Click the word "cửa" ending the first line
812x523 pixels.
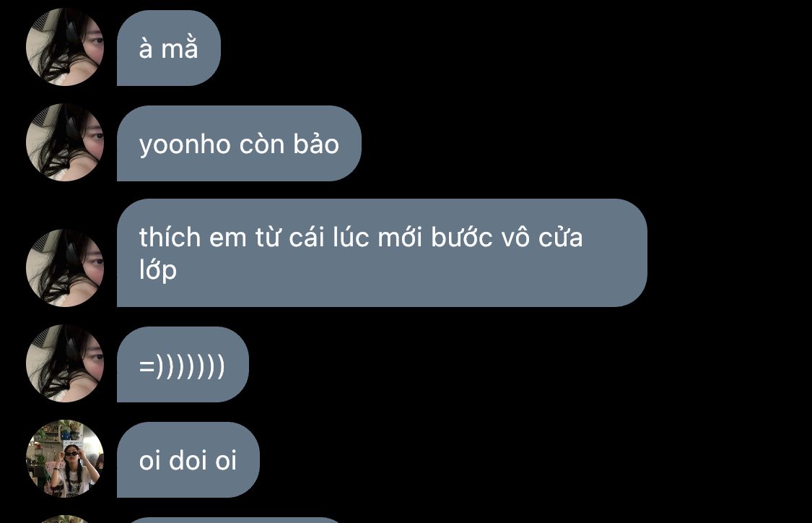click(561, 238)
